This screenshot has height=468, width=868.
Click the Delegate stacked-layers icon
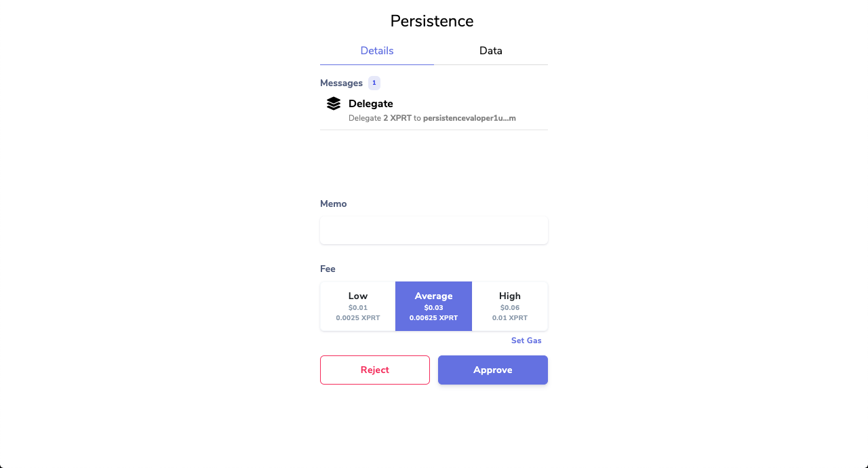click(x=334, y=104)
